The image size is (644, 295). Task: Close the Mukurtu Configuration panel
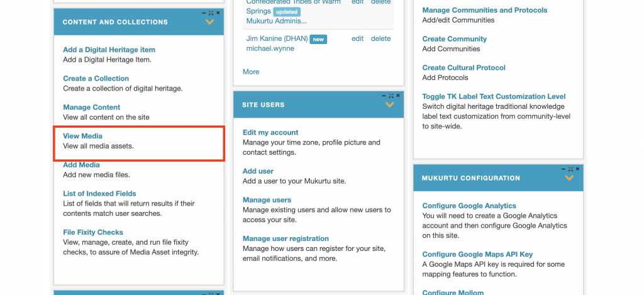pos(577,169)
